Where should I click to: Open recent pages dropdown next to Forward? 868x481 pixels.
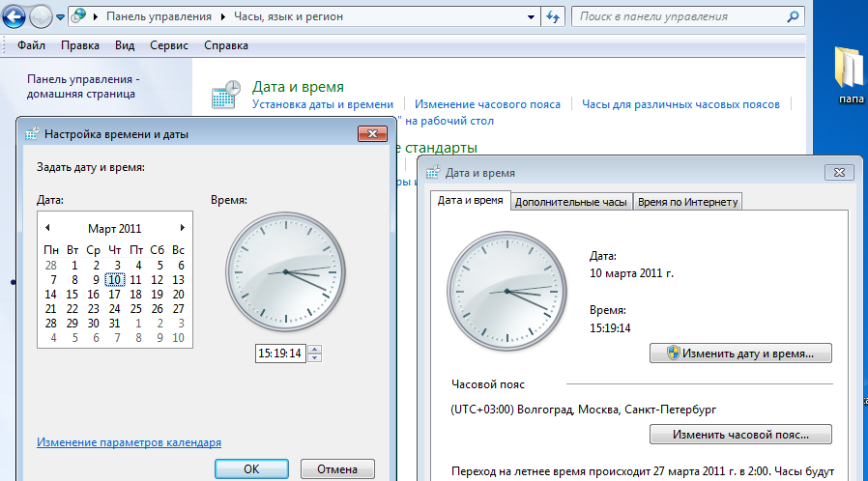60,17
